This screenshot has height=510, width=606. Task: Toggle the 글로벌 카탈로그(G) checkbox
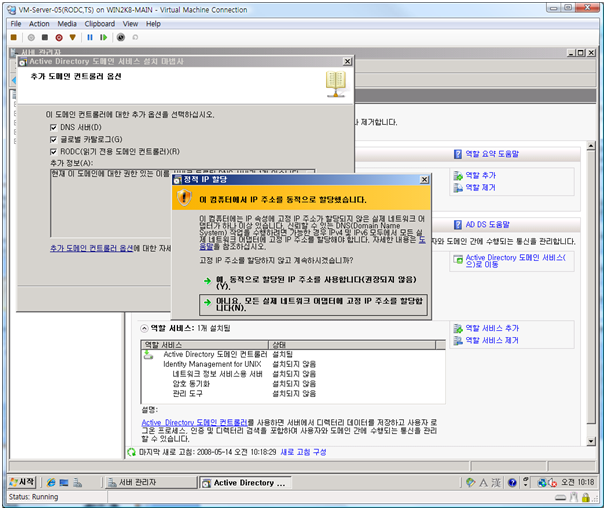point(53,139)
